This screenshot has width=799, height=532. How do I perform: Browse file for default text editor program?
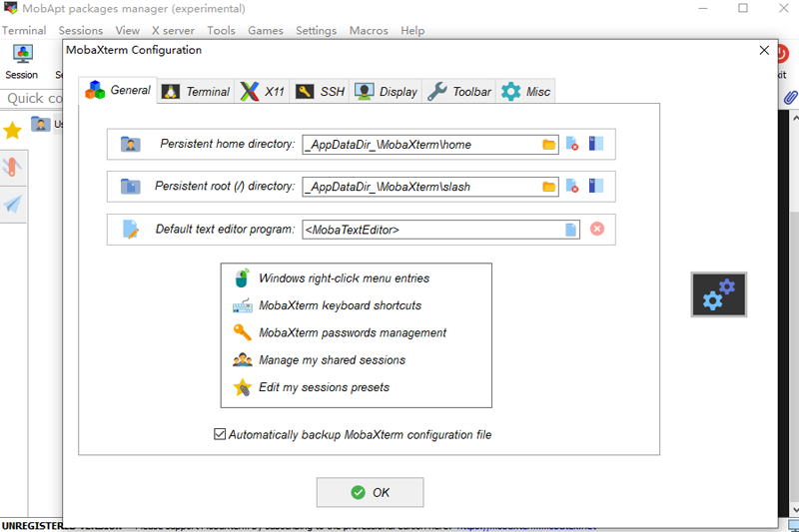click(570, 230)
